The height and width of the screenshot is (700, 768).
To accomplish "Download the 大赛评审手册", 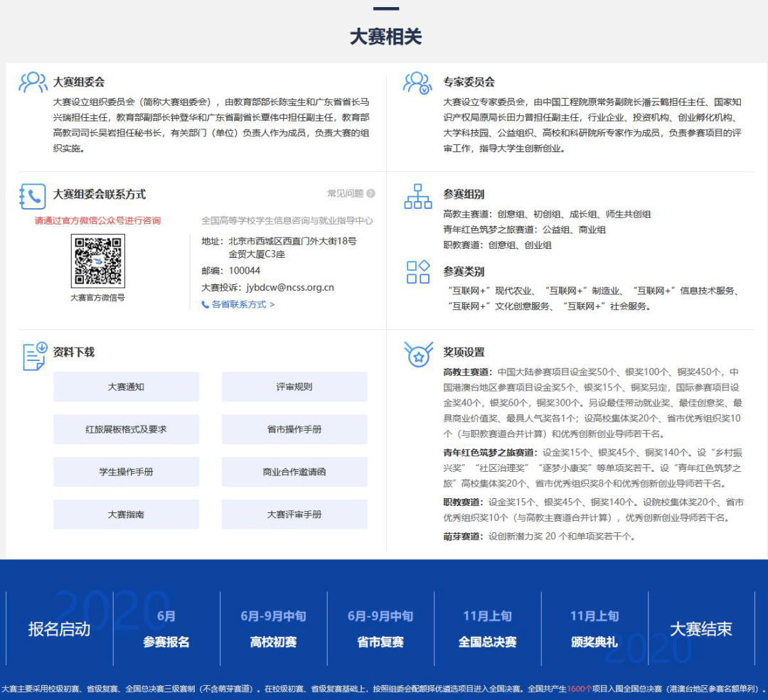I will pyautogui.click(x=294, y=514).
